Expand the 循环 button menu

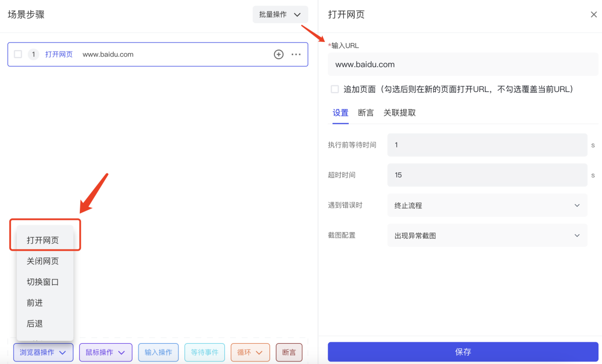250,352
